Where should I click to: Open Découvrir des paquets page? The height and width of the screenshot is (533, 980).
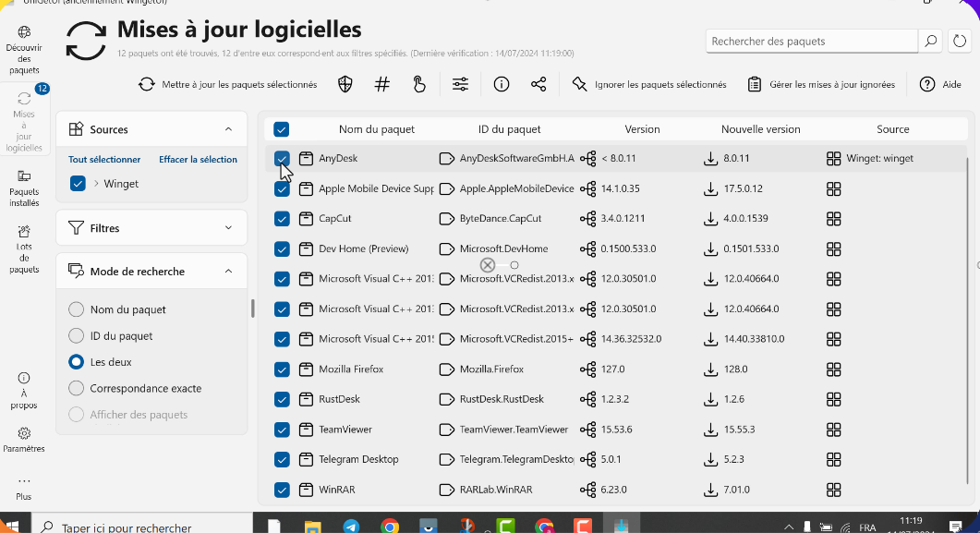click(24, 50)
